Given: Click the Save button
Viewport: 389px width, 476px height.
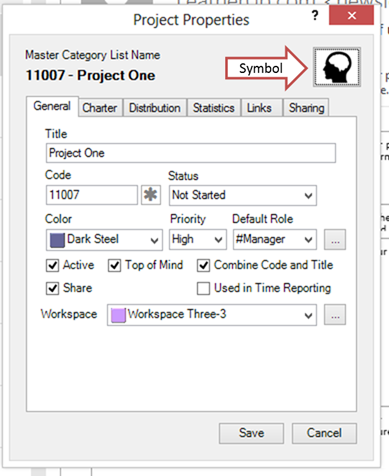Looking at the screenshot, I should [x=251, y=433].
